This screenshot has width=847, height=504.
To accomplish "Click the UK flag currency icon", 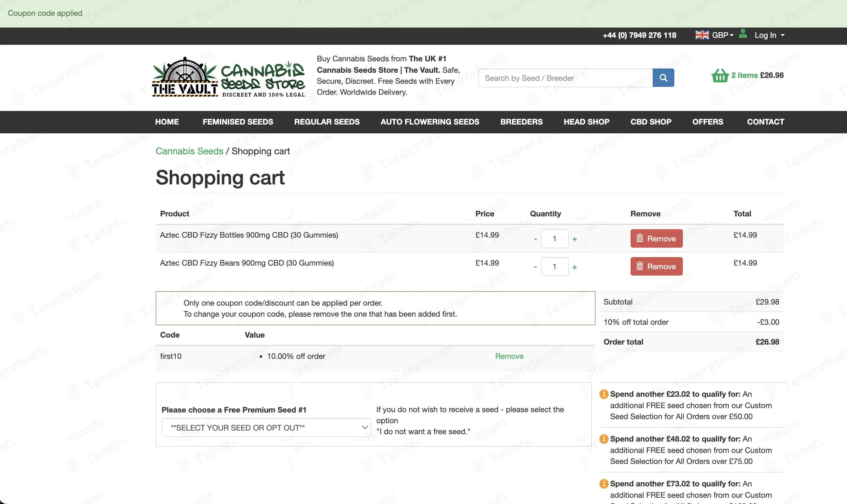I will (702, 35).
